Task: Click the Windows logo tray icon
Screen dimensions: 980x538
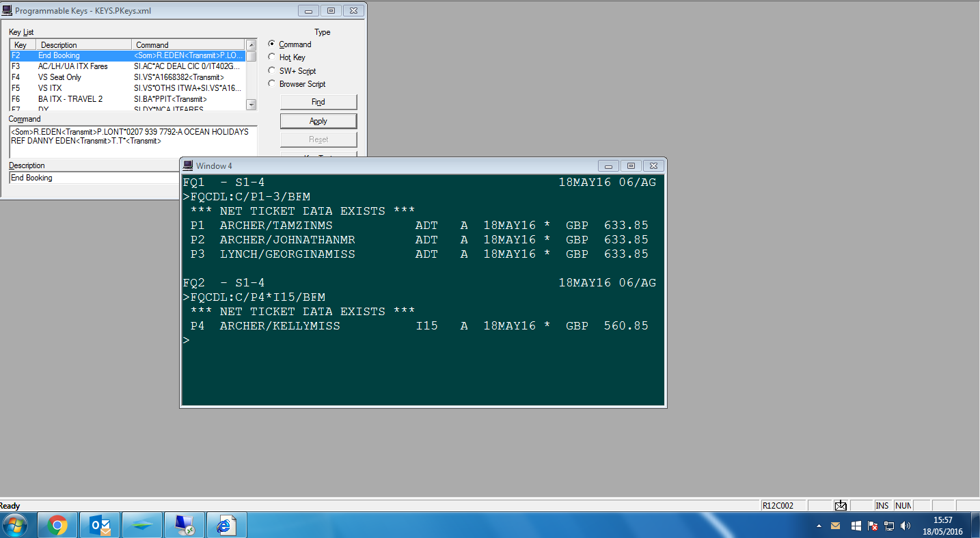Action: (856, 526)
